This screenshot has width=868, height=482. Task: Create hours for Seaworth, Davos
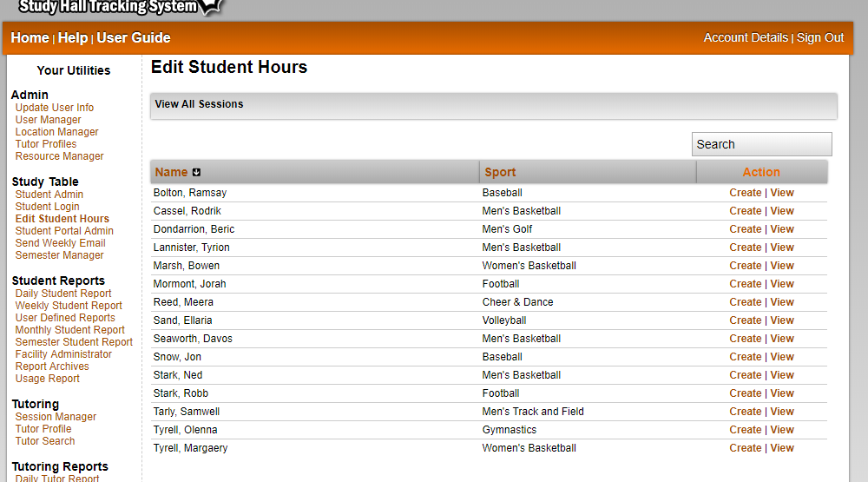[x=745, y=339]
